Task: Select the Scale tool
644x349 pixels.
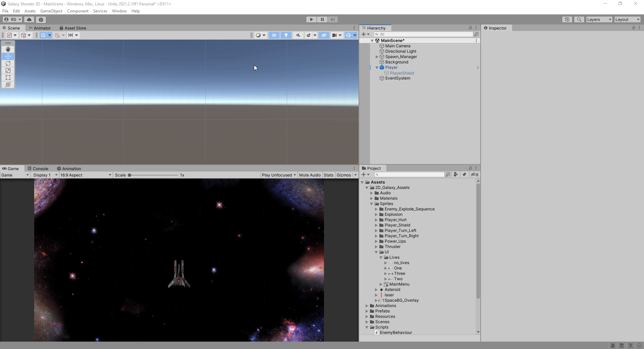Action: tap(8, 70)
